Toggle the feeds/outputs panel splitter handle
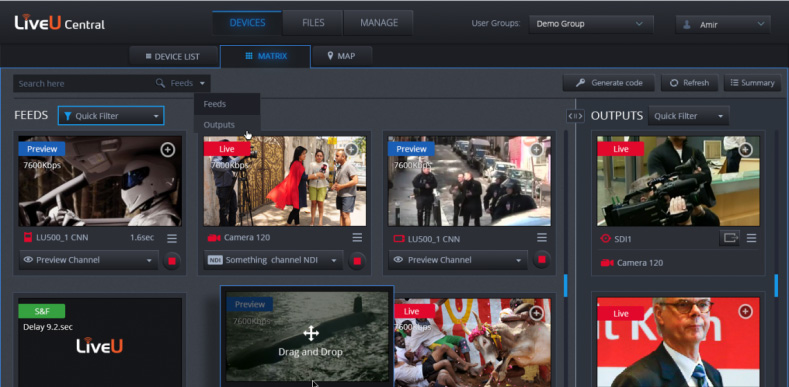 pyautogui.click(x=575, y=116)
